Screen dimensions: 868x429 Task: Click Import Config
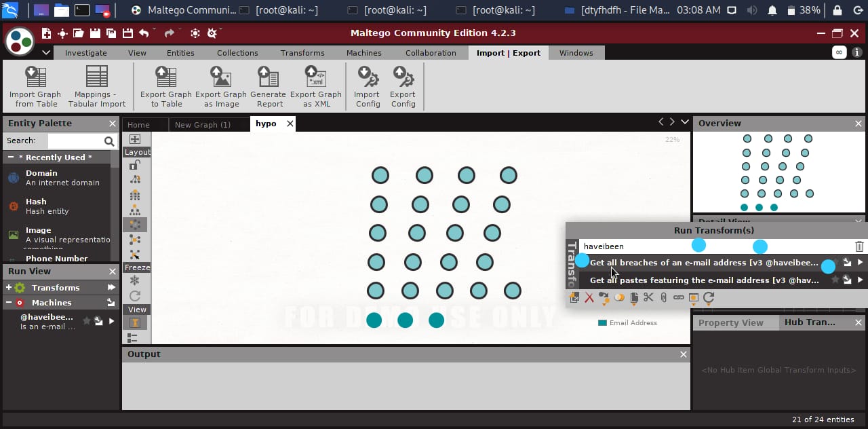pyautogui.click(x=368, y=87)
